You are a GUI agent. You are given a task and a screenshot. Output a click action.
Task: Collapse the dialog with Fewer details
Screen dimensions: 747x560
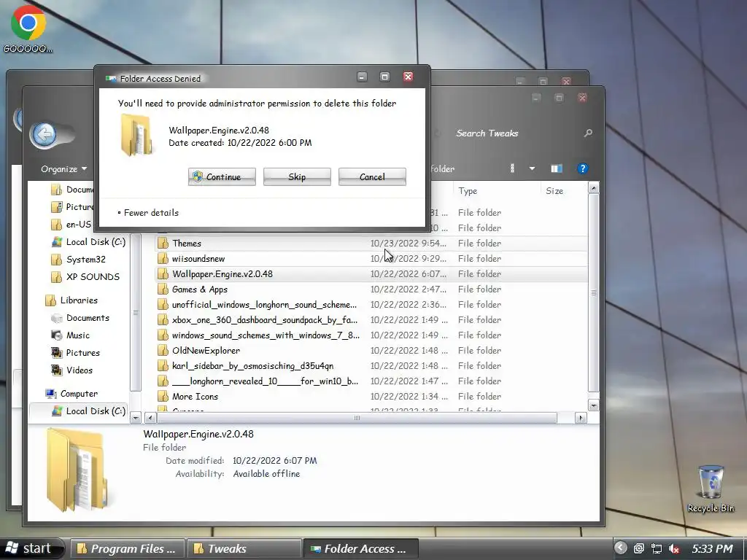coord(148,213)
